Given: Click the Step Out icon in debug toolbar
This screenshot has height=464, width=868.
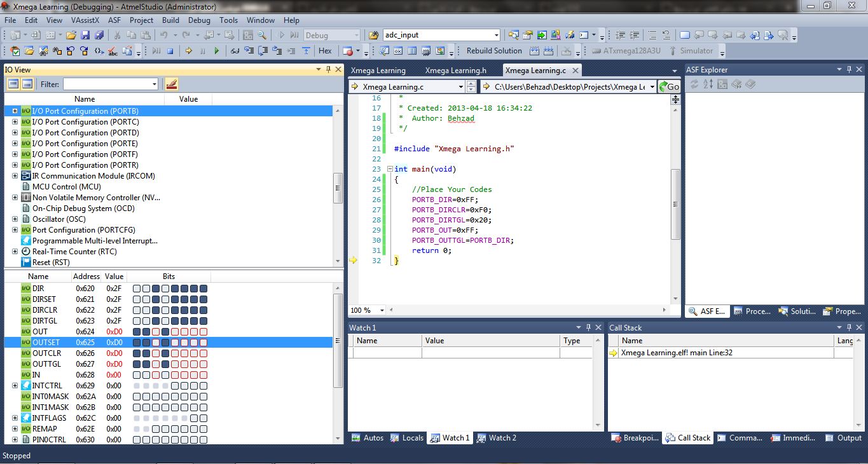Looking at the screenshot, I should (277, 51).
